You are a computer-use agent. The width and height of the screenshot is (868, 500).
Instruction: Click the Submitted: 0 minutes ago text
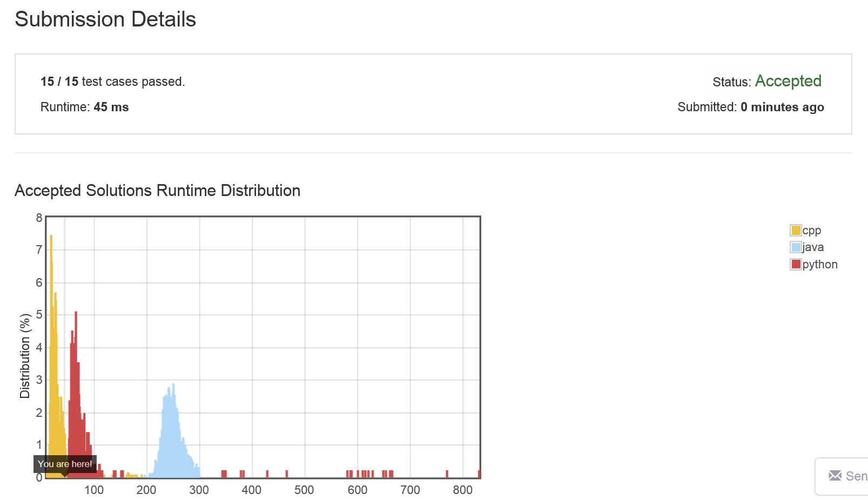click(751, 107)
